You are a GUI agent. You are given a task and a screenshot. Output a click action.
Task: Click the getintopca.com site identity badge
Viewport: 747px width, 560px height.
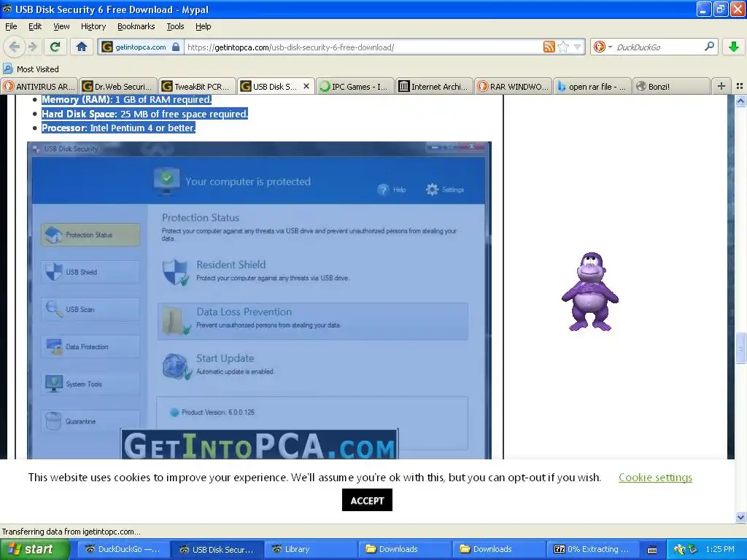[141, 47]
